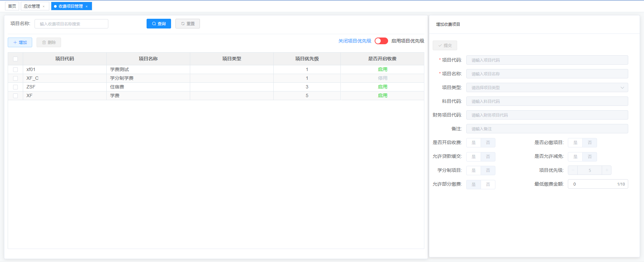Switch to the 首页 tab
Screen dimensions: 644x263
point(12,6)
